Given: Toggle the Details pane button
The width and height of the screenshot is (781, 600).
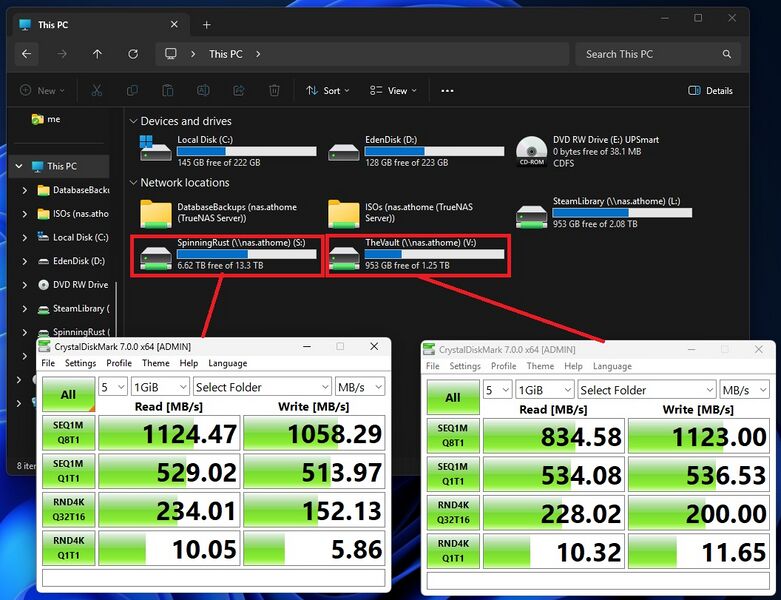Looking at the screenshot, I should coord(710,90).
